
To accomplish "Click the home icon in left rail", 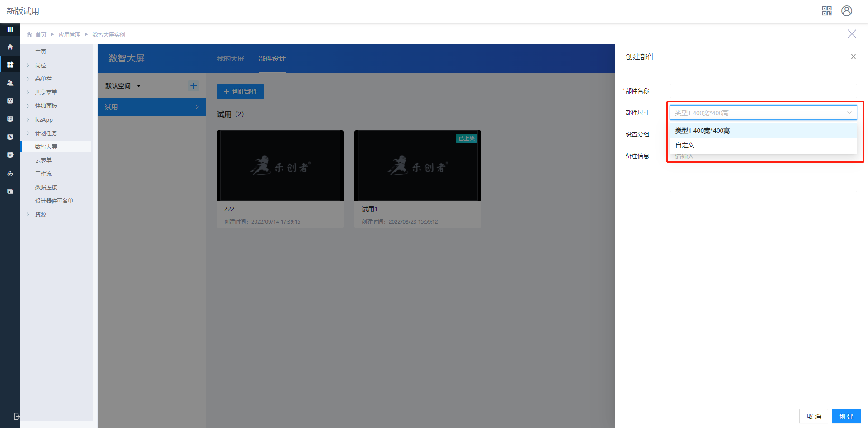I will (x=10, y=47).
